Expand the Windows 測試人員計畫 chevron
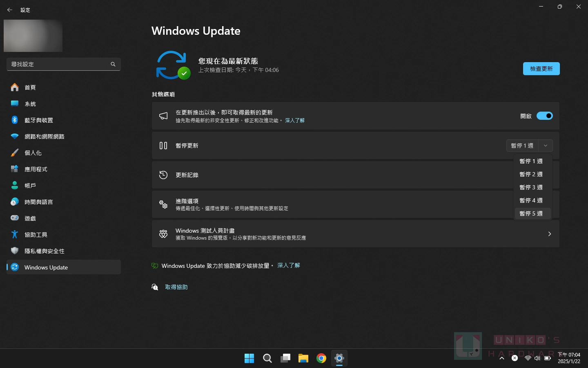Image resolution: width=588 pixels, height=368 pixels. (550, 234)
